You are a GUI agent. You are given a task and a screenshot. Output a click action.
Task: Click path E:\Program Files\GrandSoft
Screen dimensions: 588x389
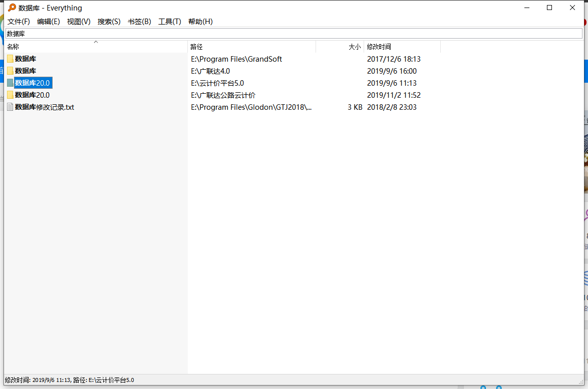tap(236, 59)
